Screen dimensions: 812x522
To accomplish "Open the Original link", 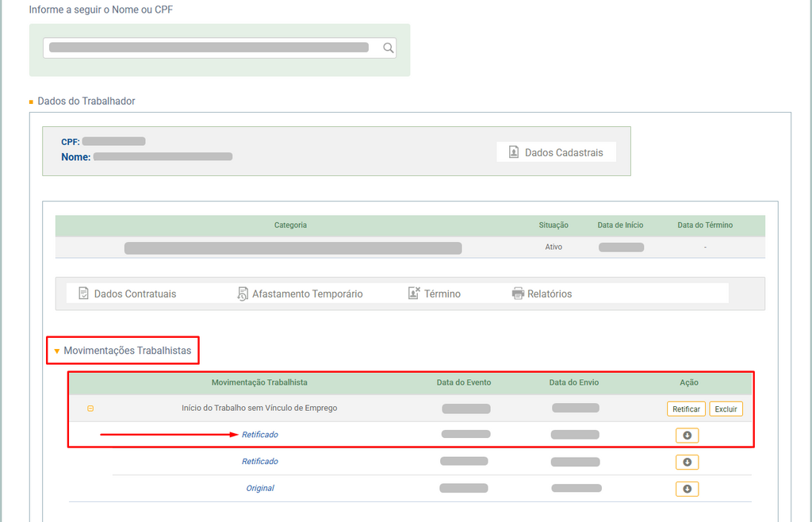I will (x=259, y=489).
